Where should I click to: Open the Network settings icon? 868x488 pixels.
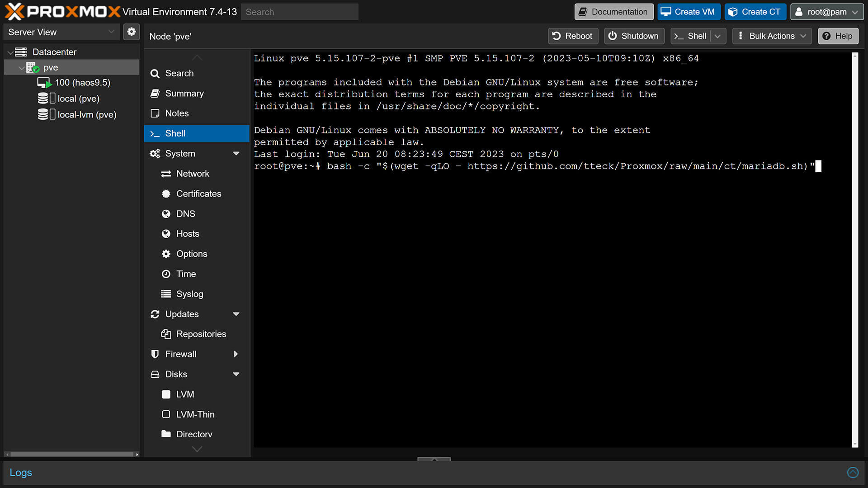coord(166,174)
